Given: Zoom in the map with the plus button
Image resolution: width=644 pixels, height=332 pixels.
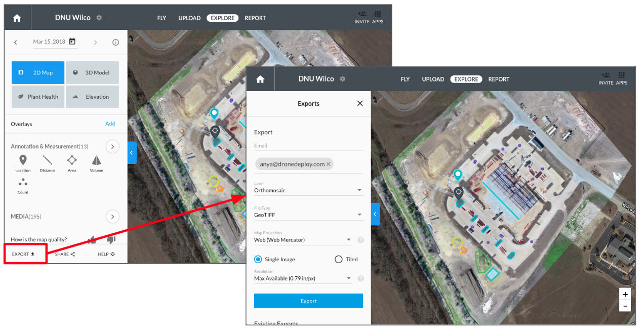Looking at the screenshot, I should point(625,295).
